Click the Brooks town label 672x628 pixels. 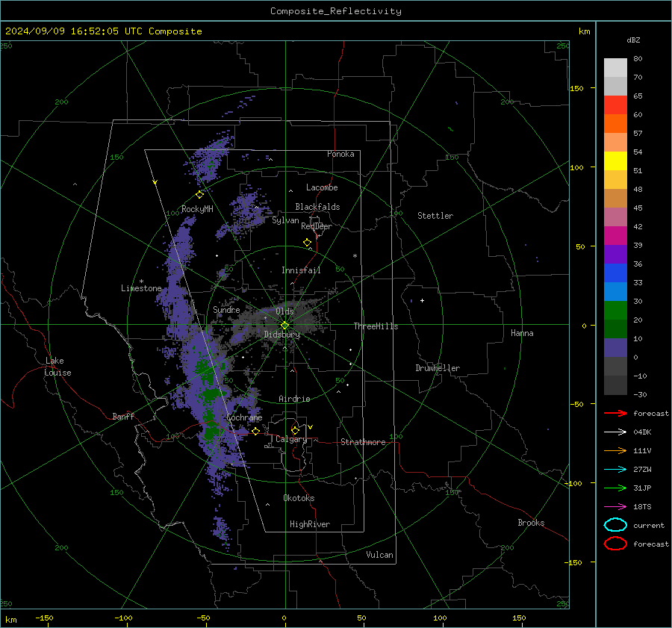point(531,523)
